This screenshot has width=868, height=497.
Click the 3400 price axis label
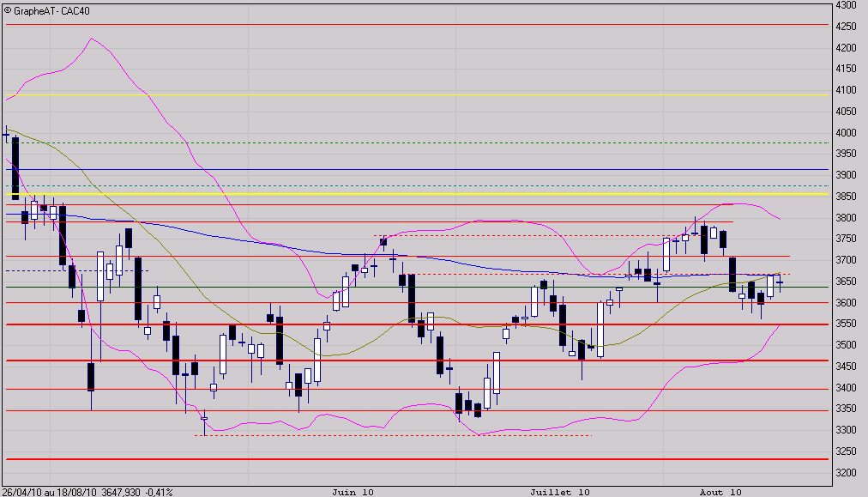point(846,388)
